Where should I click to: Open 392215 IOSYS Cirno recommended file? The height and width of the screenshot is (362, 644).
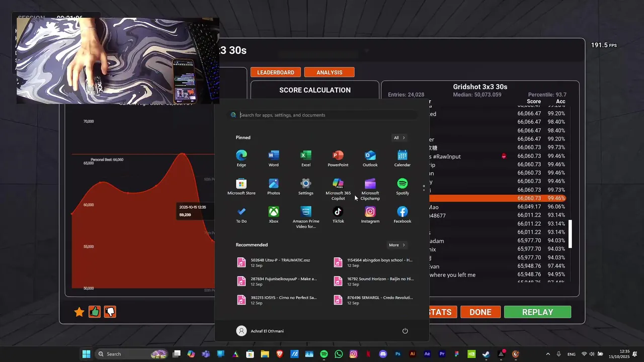[277, 300]
